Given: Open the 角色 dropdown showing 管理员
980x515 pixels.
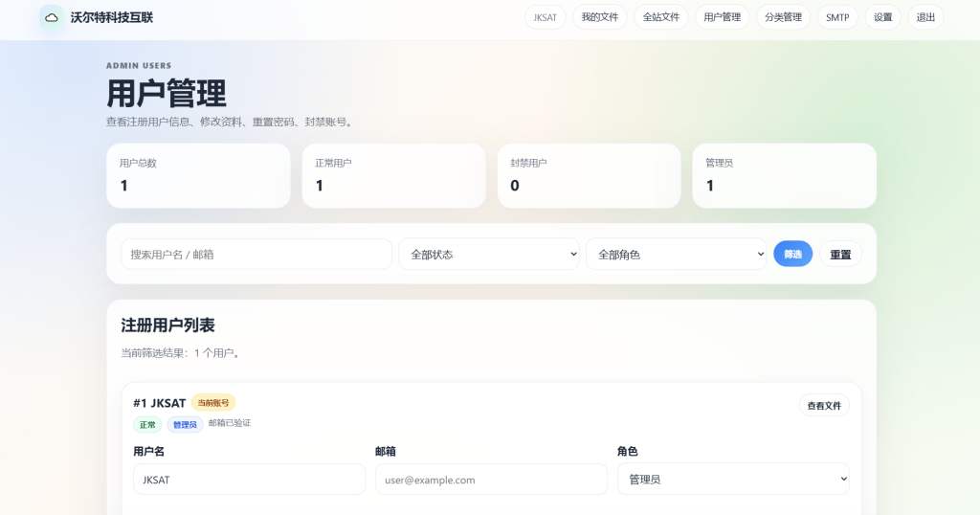Looking at the screenshot, I should 733,480.
